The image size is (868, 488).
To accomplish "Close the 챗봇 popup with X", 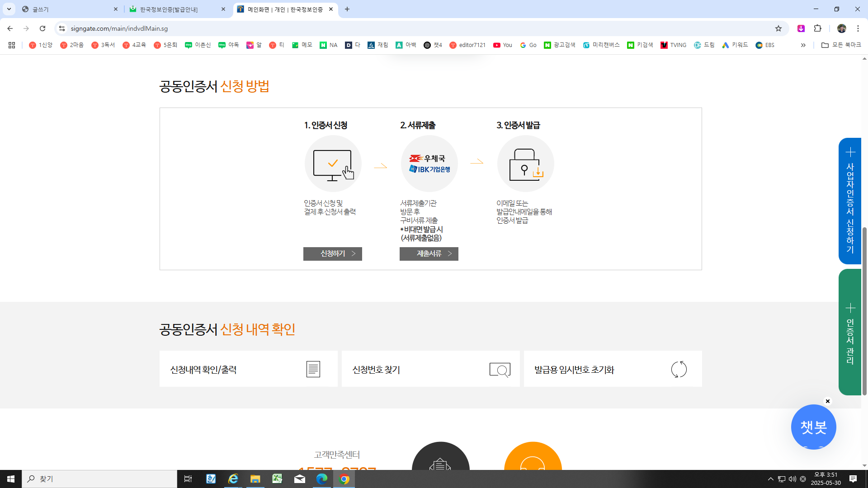I will click(x=828, y=401).
